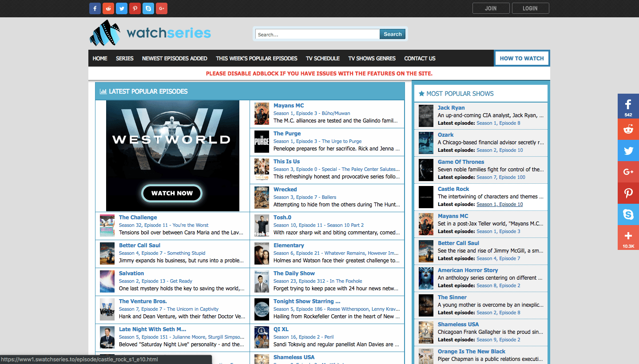Click the Search button
This screenshot has width=639, height=364.
(393, 34)
